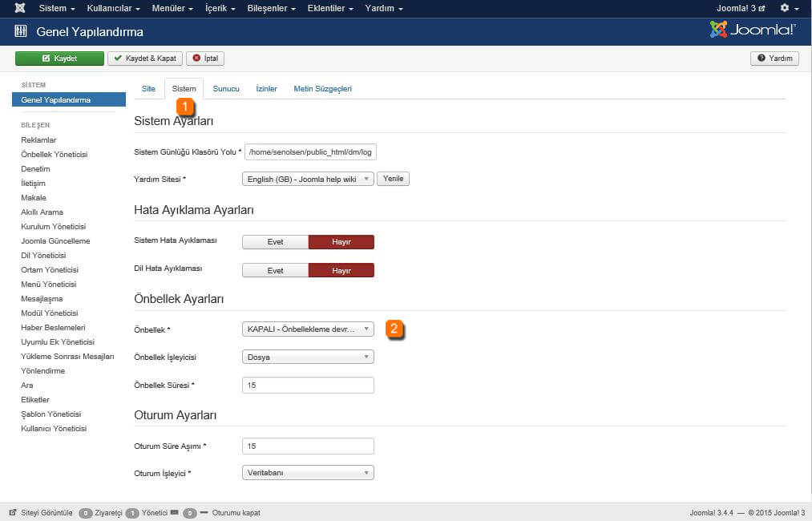Open the Bileşenler menu in top bar

[272, 8]
